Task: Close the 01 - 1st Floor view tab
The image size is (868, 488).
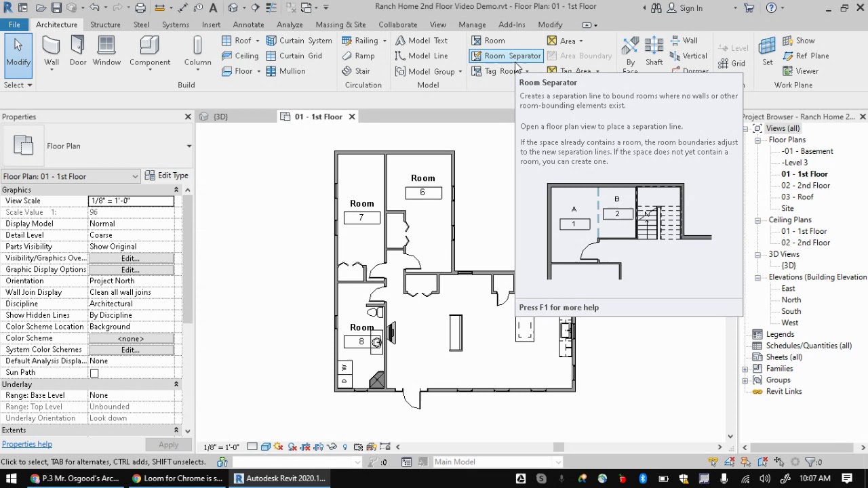Action: point(352,117)
